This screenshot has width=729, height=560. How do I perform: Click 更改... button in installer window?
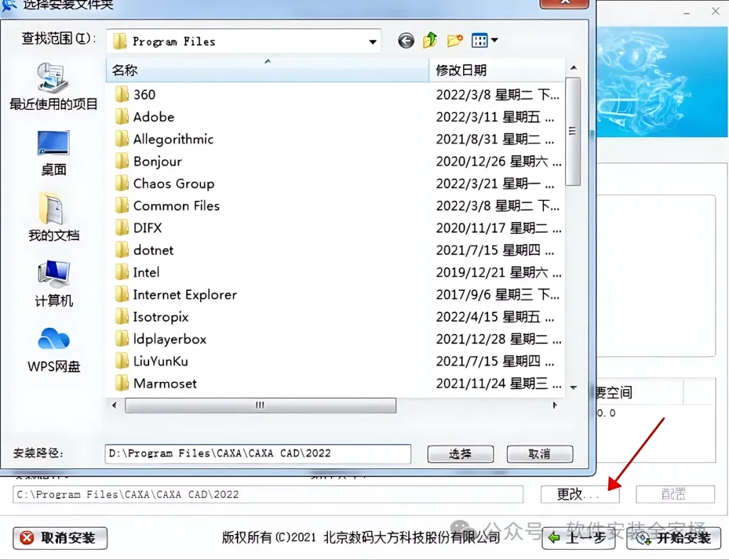580,494
